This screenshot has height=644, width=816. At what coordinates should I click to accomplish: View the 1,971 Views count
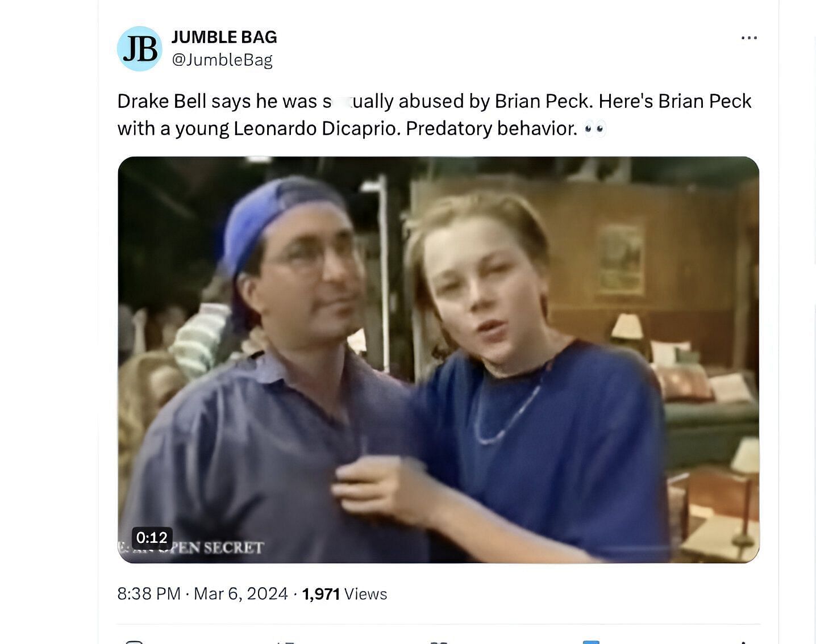344,593
